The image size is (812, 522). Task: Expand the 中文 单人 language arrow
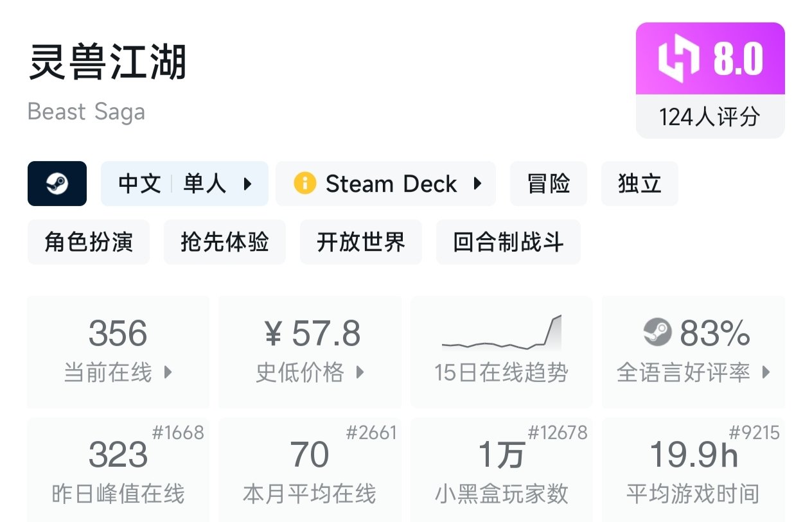[248, 184]
